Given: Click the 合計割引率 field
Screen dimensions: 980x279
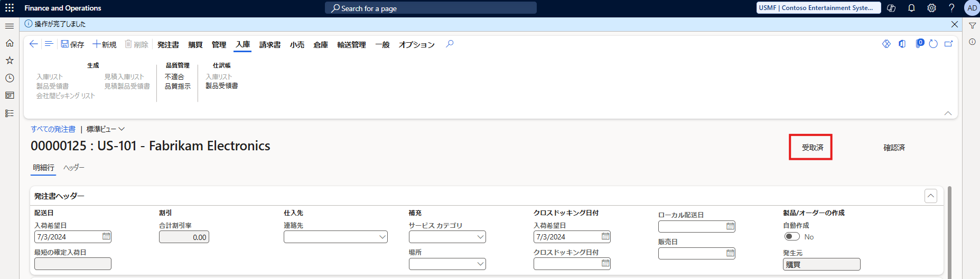Looking at the screenshot, I should (x=184, y=237).
